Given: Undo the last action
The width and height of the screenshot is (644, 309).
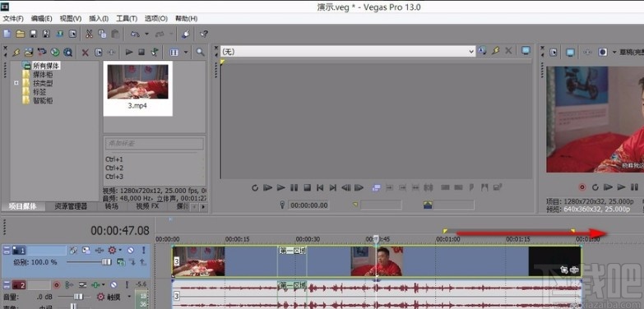Looking at the screenshot, I should point(134,34).
